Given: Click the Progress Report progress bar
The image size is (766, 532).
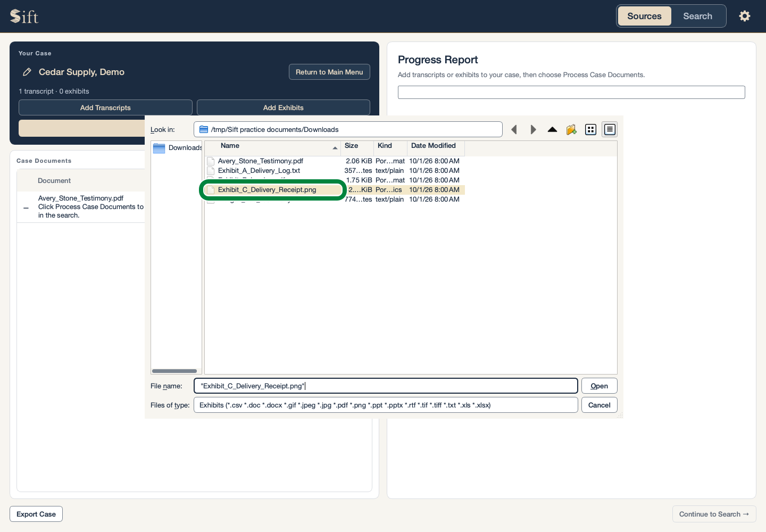Looking at the screenshot, I should pyautogui.click(x=571, y=92).
